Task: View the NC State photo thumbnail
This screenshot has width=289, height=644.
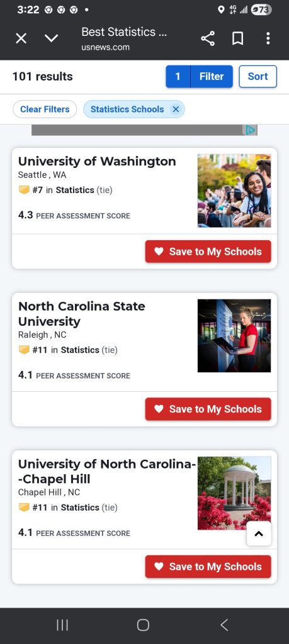Action: pos(234,336)
